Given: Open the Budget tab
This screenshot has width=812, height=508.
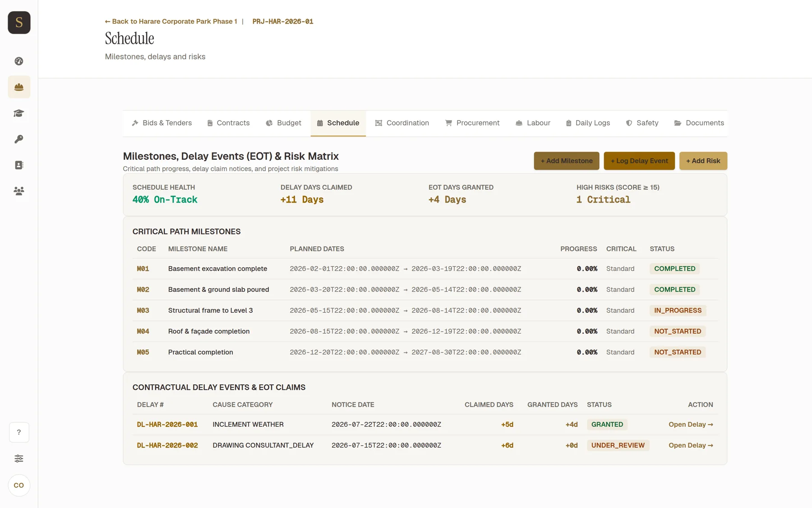Looking at the screenshot, I should [x=283, y=123].
